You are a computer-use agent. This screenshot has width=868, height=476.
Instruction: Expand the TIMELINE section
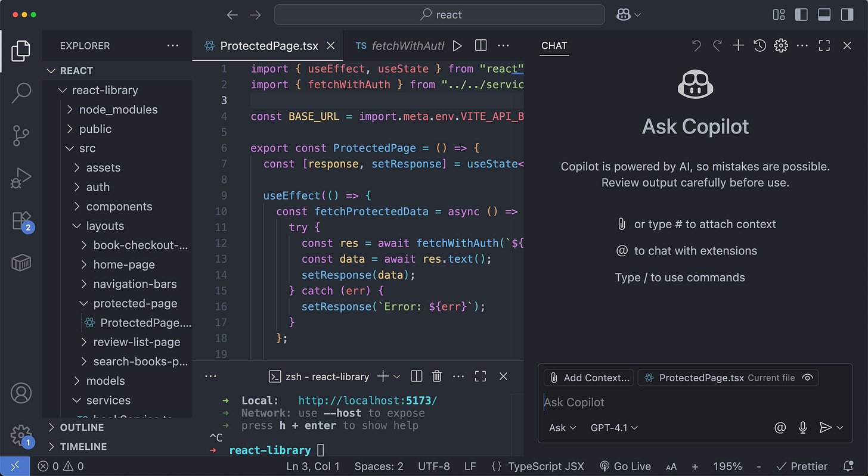[x=117, y=446]
